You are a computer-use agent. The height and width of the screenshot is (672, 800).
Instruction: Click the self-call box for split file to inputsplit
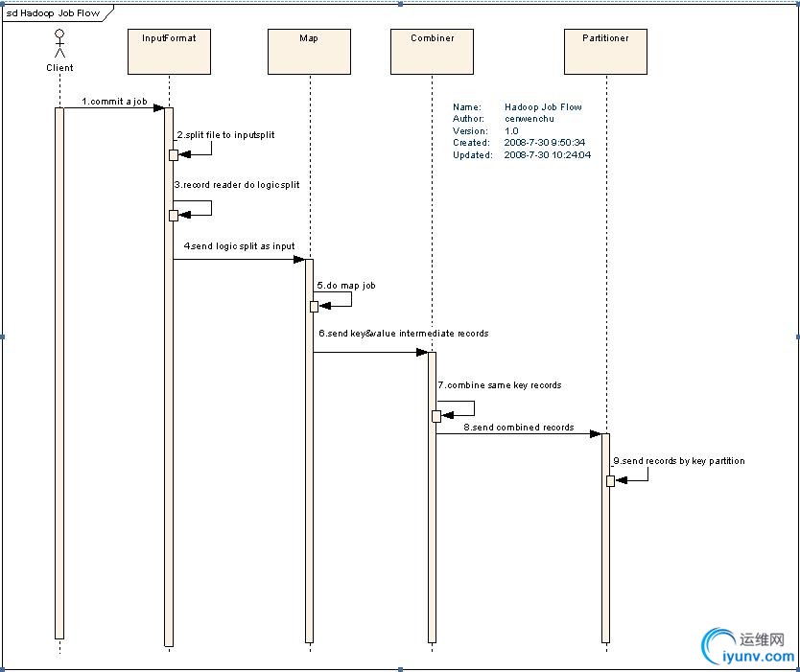(x=174, y=155)
